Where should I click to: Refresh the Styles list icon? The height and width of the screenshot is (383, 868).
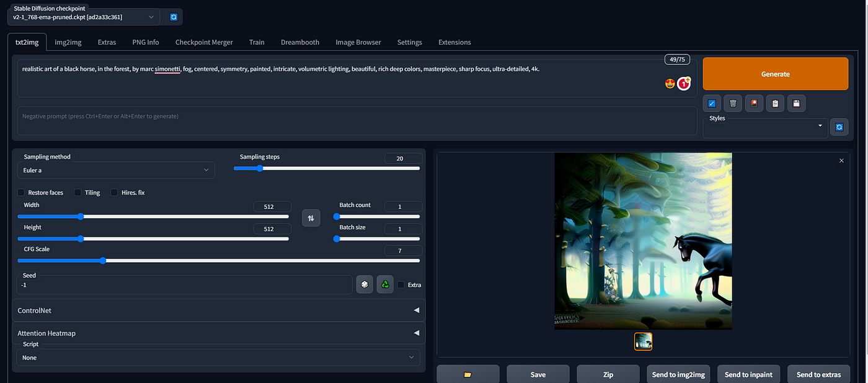pyautogui.click(x=839, y=127)
